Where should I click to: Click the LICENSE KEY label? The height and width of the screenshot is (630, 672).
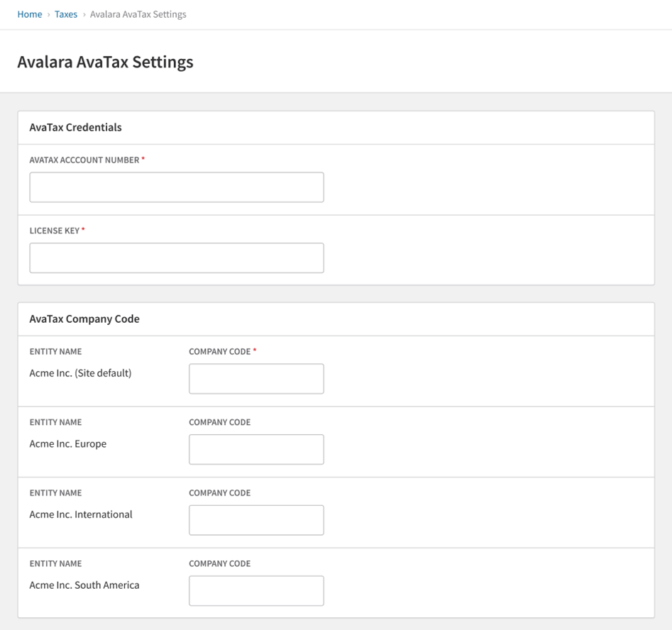coord(55,231)
